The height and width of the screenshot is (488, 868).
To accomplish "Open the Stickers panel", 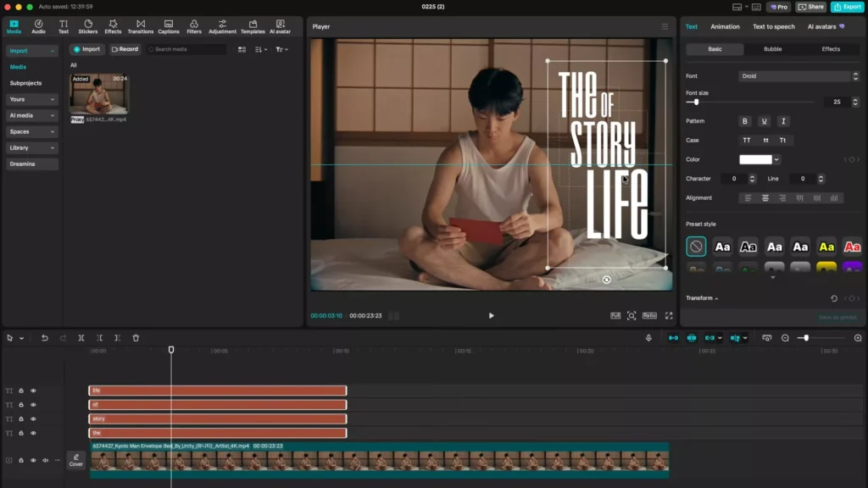I will coord(88,26).
